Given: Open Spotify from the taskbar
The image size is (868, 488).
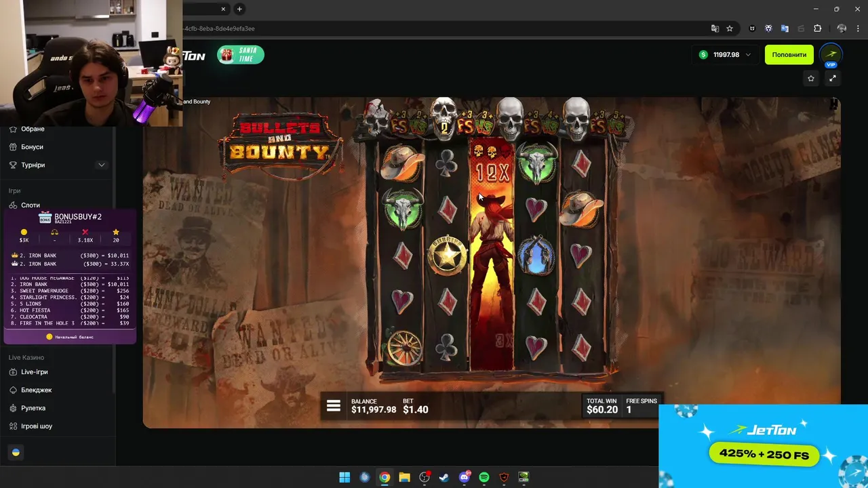Looking at the screenshot, I should coord(484,477).
